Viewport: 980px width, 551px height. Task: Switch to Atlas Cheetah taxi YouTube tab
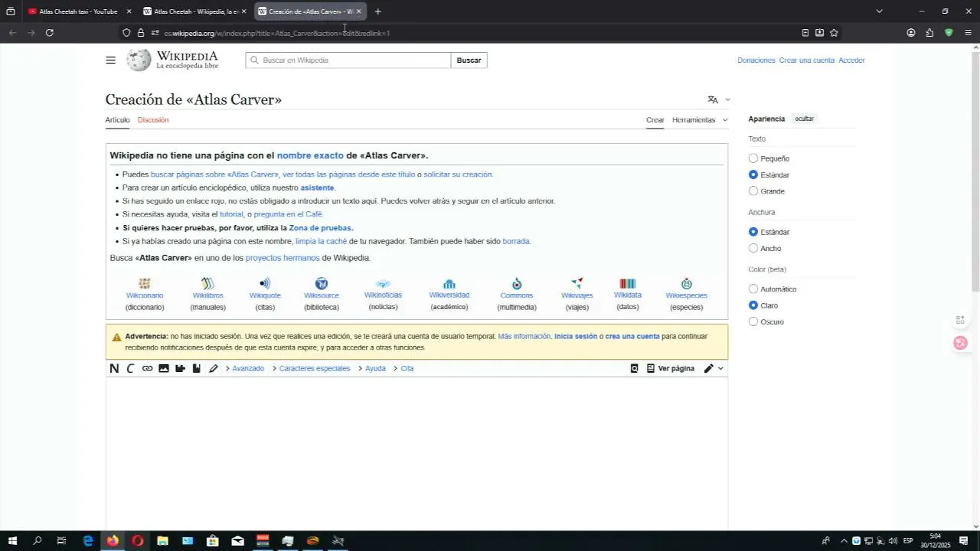tap(79, 11)
